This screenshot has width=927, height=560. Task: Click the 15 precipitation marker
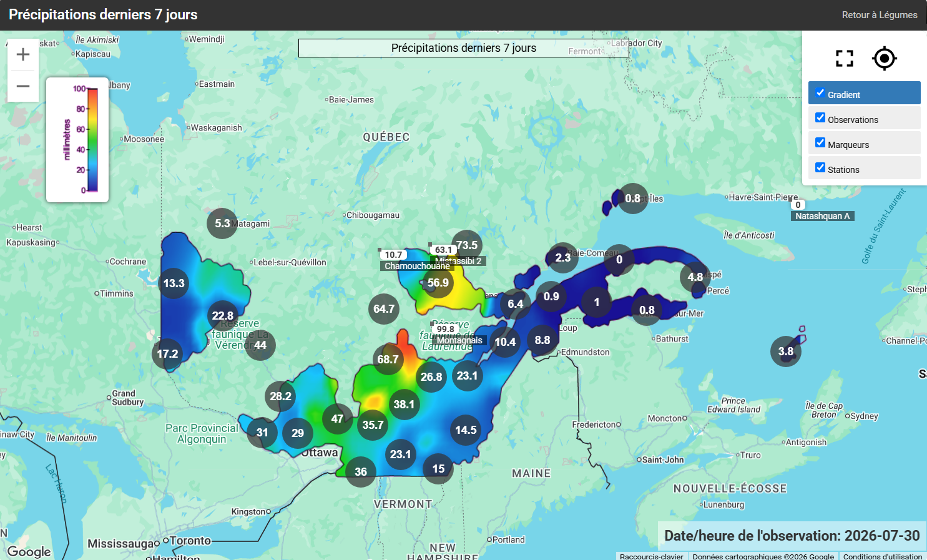[x=439, y=469]
